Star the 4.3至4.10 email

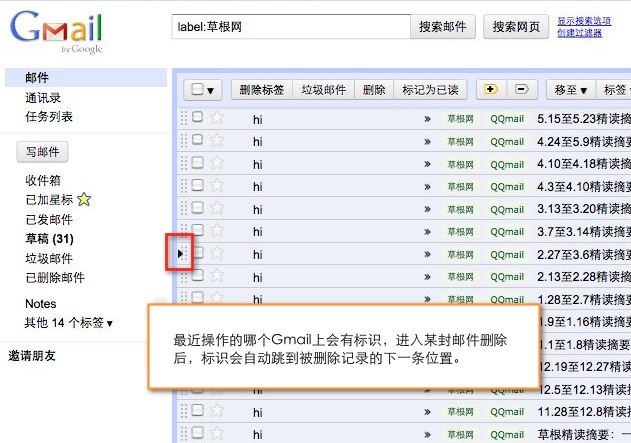[217, 185]
